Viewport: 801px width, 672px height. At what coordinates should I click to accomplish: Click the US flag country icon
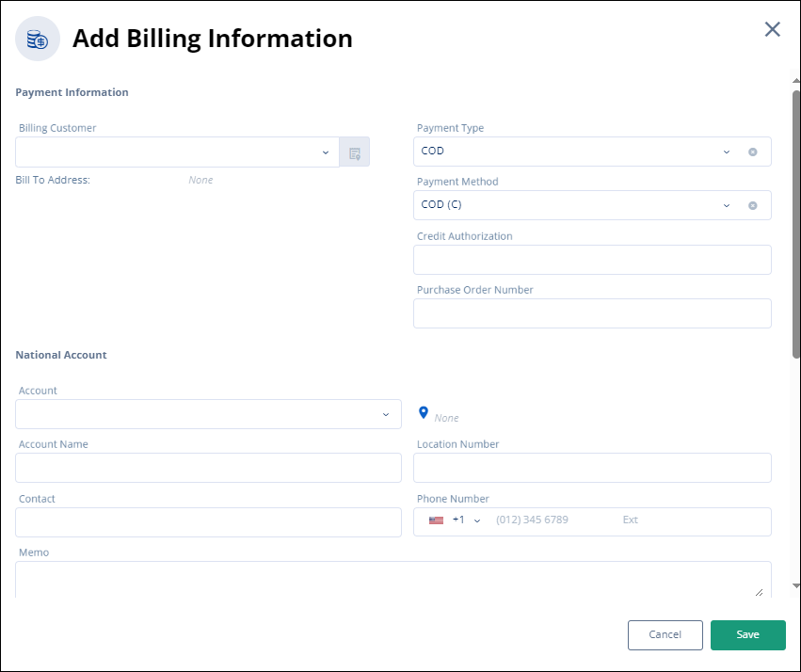tap(436, 520)
